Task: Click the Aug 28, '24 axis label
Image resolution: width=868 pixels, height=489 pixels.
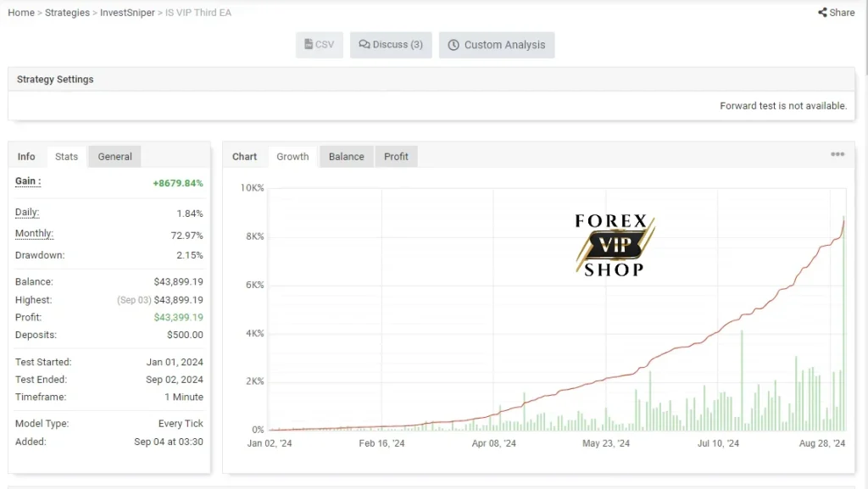Action: (x=822, y=443)
